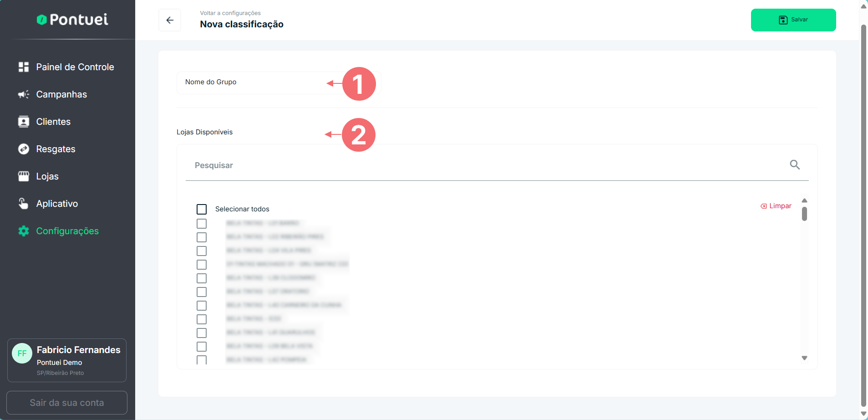Click the Clientes contact icon
The height and width of the screenshot is (420, 868).
click(24, 122)
